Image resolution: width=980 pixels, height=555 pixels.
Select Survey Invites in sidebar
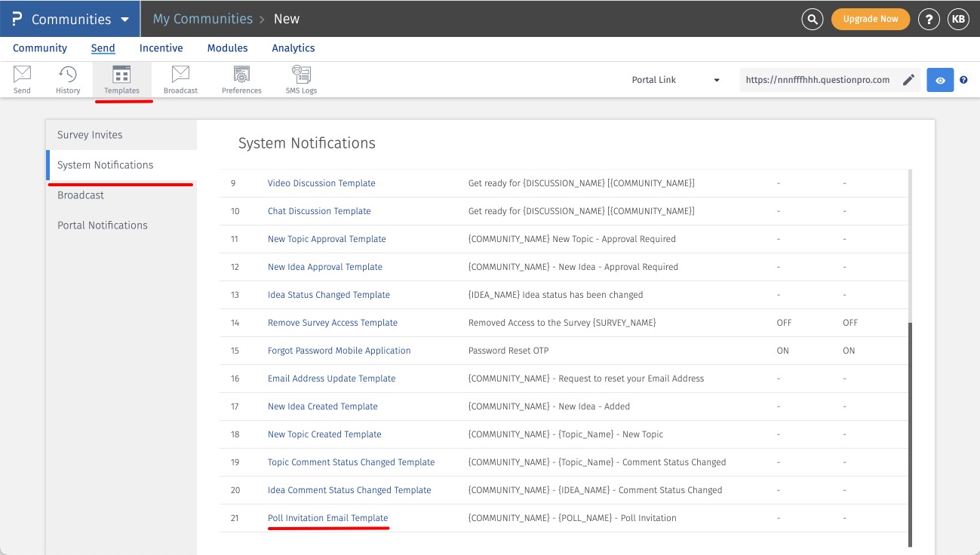pos(90,135)
